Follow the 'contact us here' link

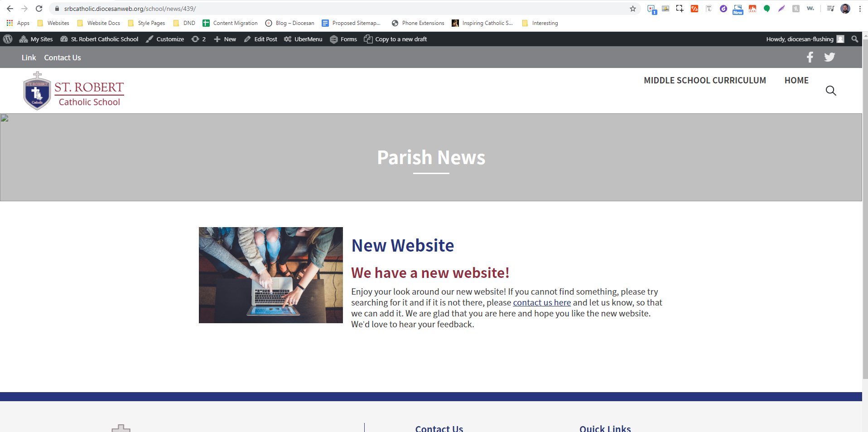(x=541, y=303)
